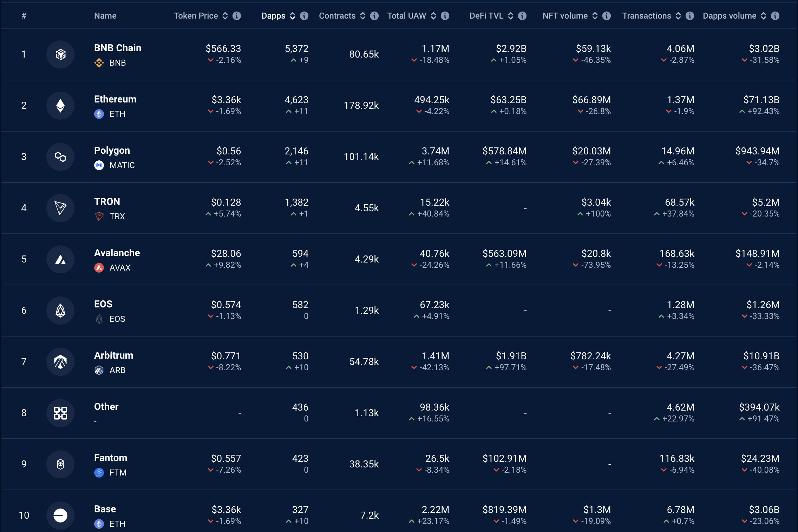Show DeFi TVL info icon
This screenshot has width=798, height=532.
522,16
